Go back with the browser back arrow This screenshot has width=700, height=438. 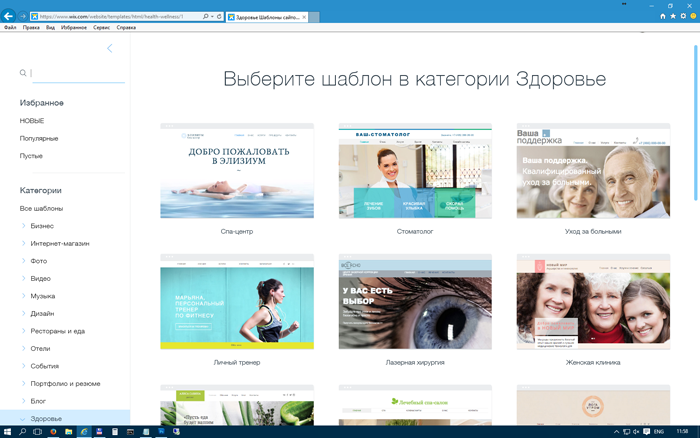pyautogui.click(x=8, y=16)
